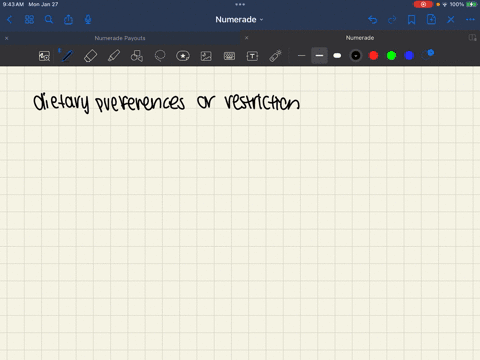Select the Shapes tool
480x360 pixels.
click(x=137, y=56)
